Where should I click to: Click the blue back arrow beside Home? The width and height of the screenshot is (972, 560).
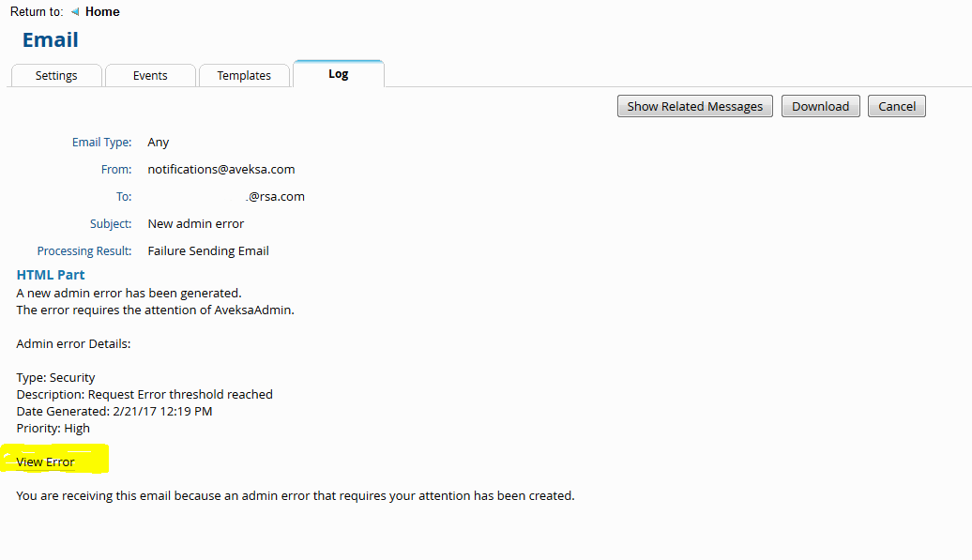tap(75, 12)
